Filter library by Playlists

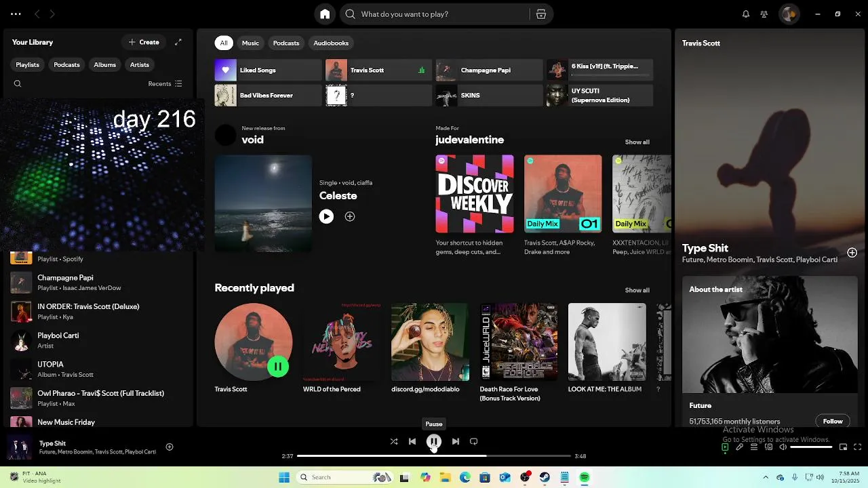[27, 65]
